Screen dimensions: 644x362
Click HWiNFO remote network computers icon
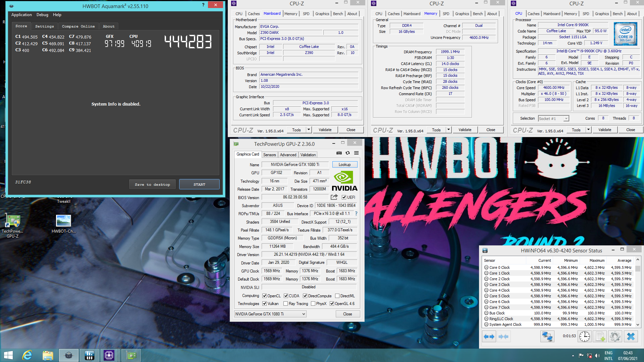547,337
